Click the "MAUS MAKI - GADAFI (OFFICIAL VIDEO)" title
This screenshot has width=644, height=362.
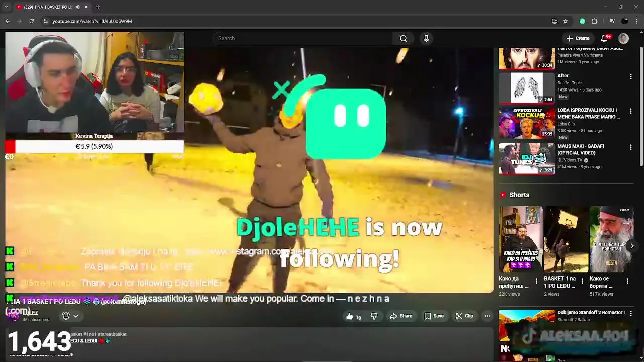click(581, 149)
